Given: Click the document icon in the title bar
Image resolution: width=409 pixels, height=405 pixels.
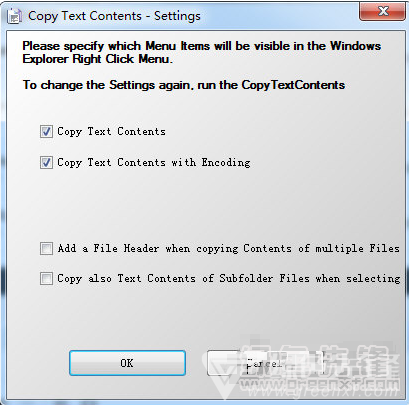Looking at the screenshot, I should click(14, 16).
